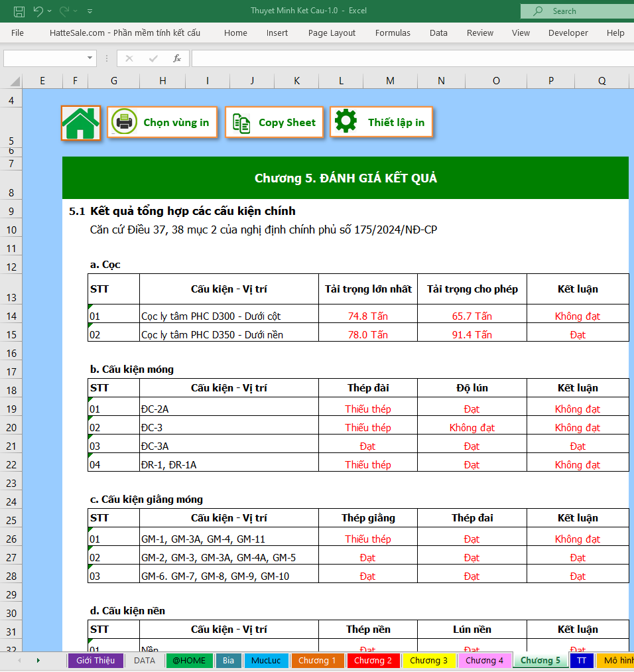Open the Review ribbon tab
634x672 pixels.
[479, 33]
